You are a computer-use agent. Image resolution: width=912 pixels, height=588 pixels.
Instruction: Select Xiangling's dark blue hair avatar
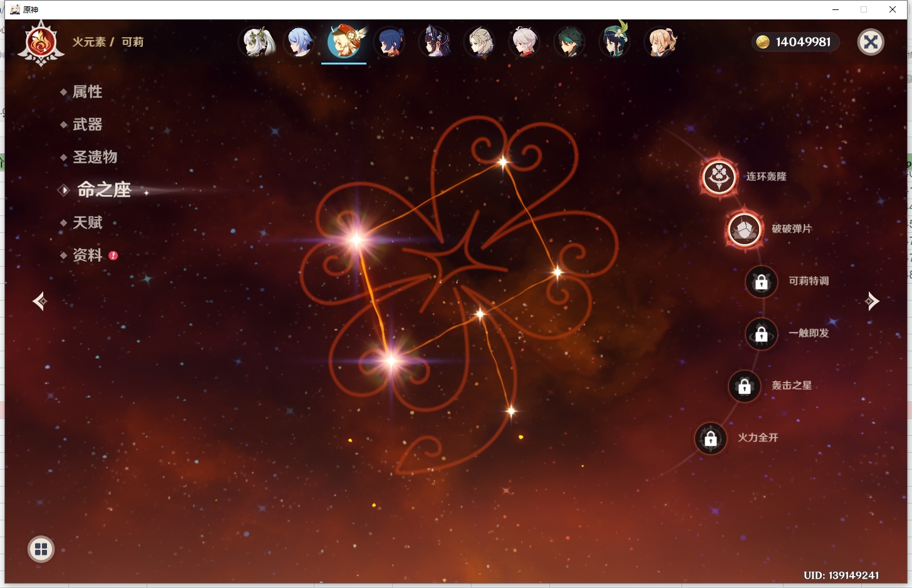pyautogui.click(x=390, y=42)
